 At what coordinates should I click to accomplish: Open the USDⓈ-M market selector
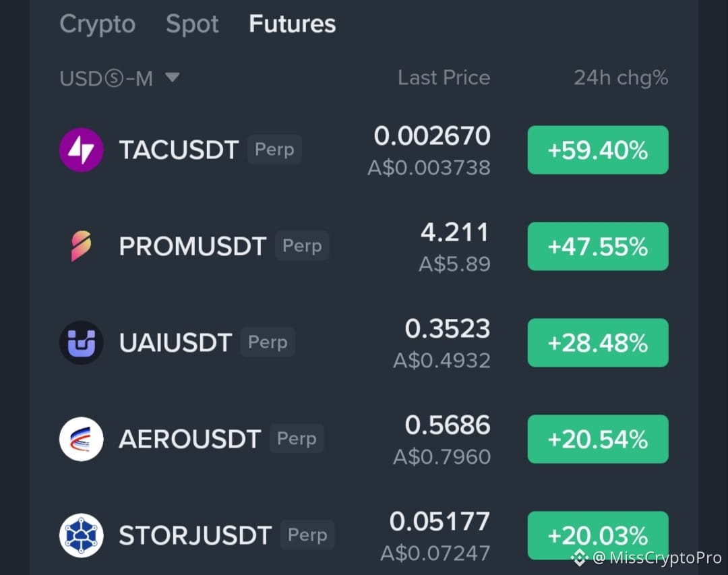[x=120, y=78]
